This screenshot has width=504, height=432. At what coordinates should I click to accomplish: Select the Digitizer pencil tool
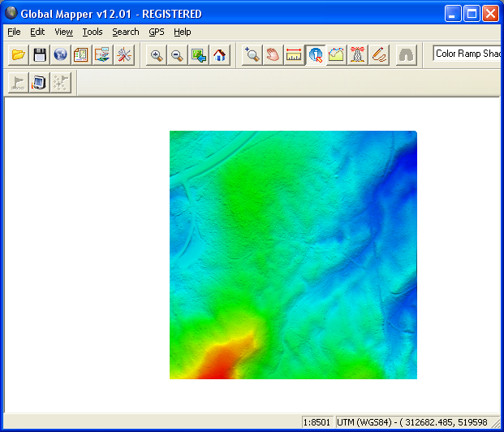379,55
